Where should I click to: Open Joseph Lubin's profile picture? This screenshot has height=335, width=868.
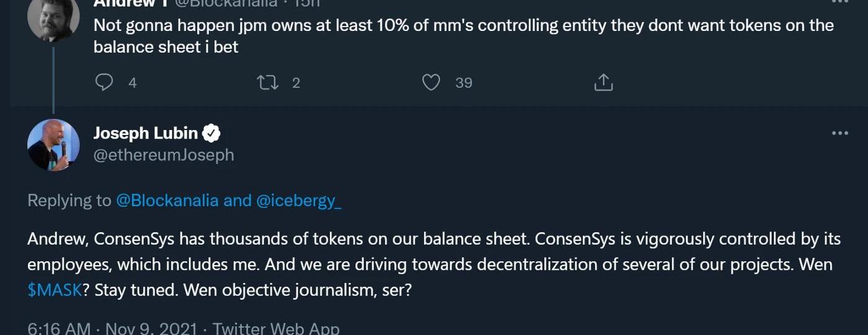53,145
